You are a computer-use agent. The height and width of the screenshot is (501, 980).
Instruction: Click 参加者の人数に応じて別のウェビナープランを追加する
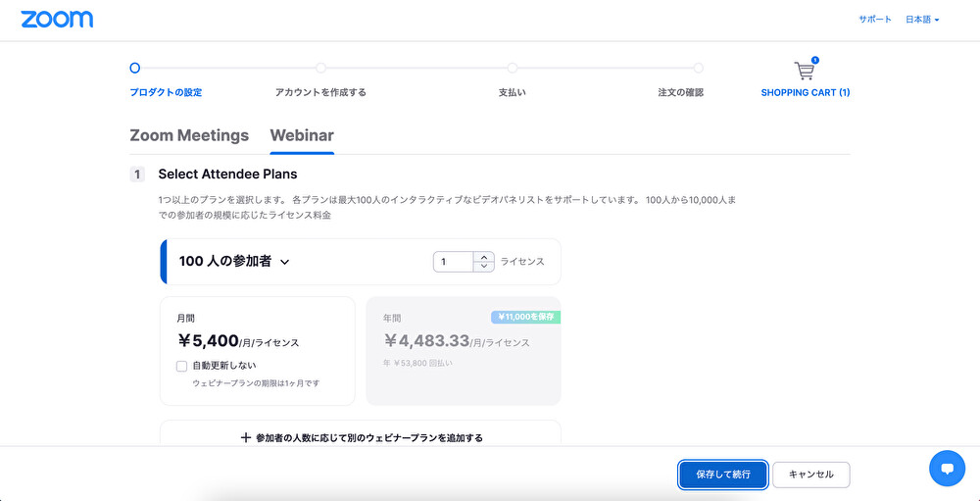point(369,438)
